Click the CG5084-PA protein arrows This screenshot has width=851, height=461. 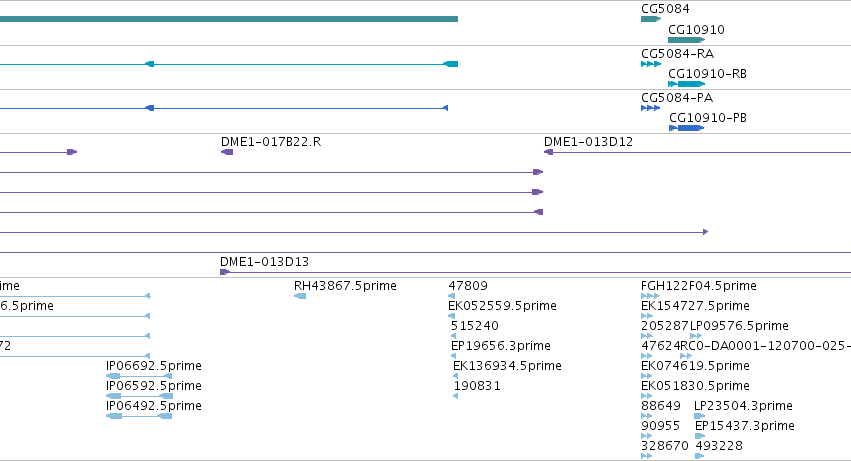[651, 108]
